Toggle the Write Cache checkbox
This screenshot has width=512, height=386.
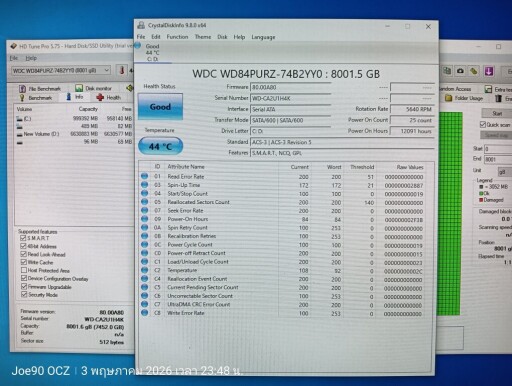(x=23, y=262)
